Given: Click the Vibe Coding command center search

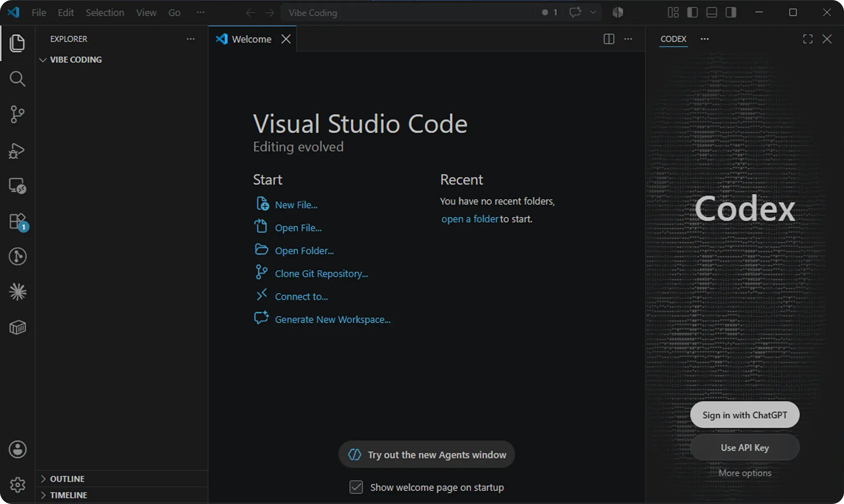Looking at the screenshot, I should [407, 12].
